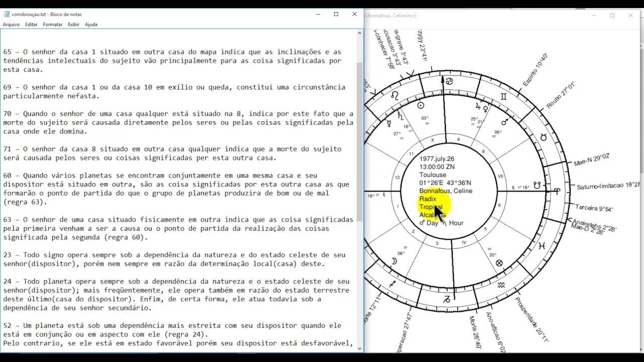Open the Ajuda menu
This screenshot has height=362, width=644.
pos(91,24)
